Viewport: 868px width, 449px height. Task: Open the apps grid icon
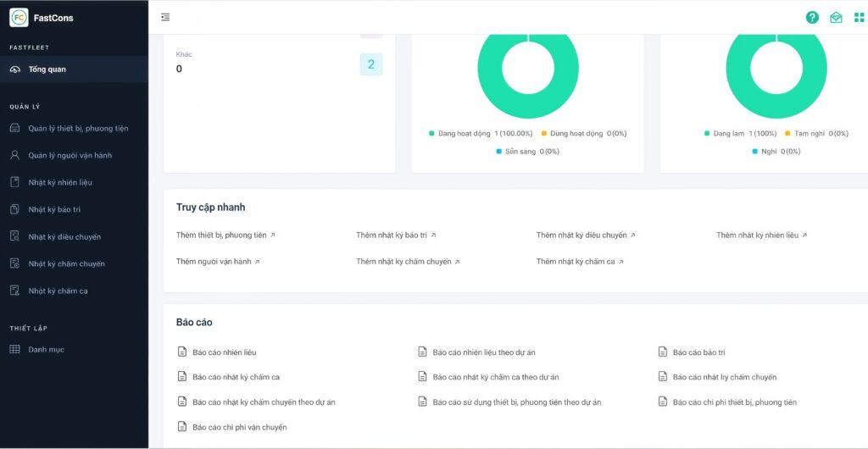point(860,17)
